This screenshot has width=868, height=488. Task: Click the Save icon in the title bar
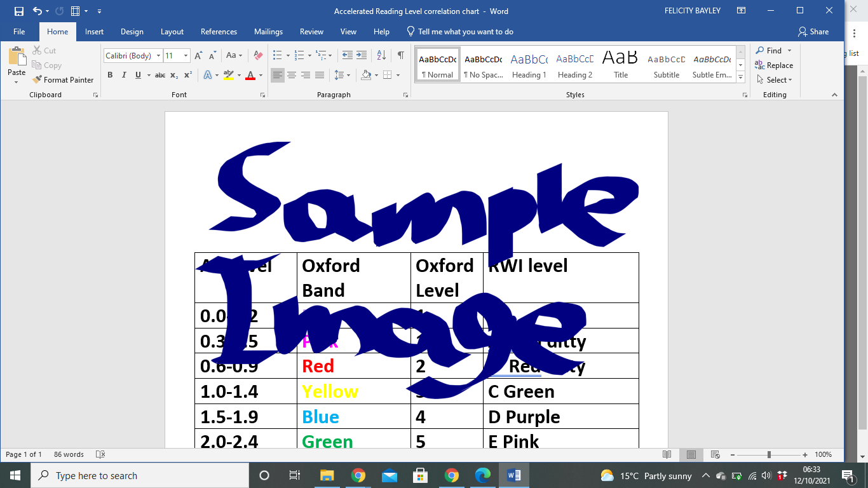(x=18, y=11)
